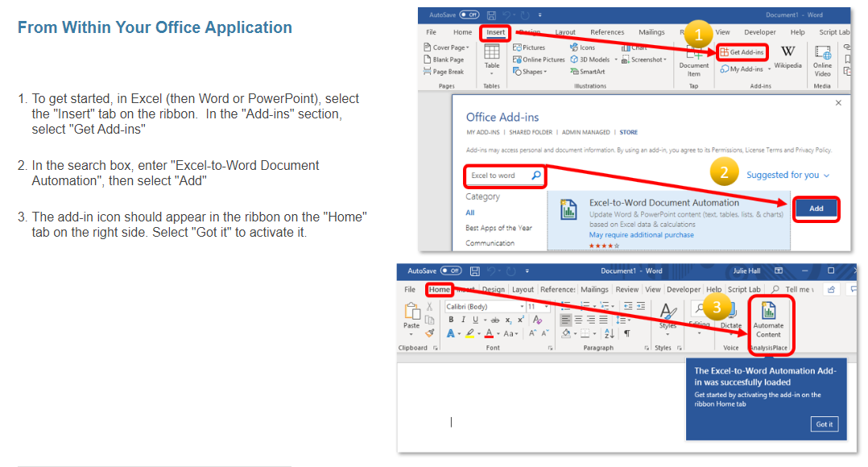This screenshot has height=467, width=868.
Task: Open the References tab in the Insert-tab window
Action: [x=607, y=32]
